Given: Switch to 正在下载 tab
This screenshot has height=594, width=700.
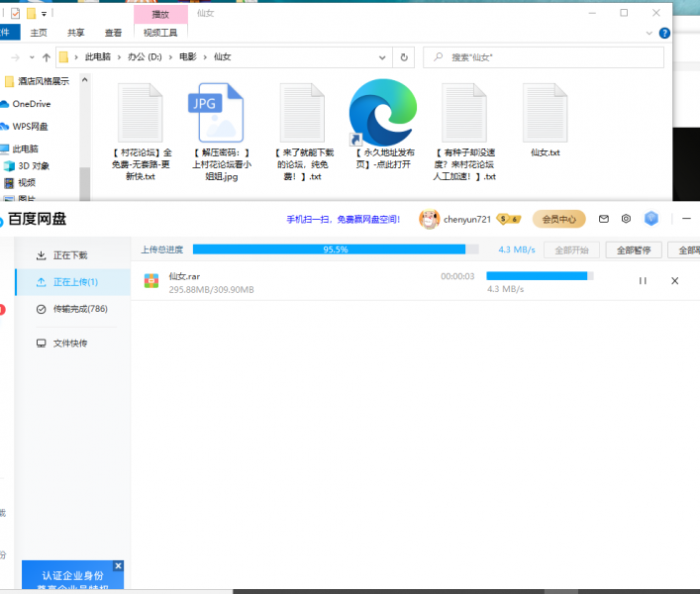Looking at the screenshot, I should pos(69,255).
